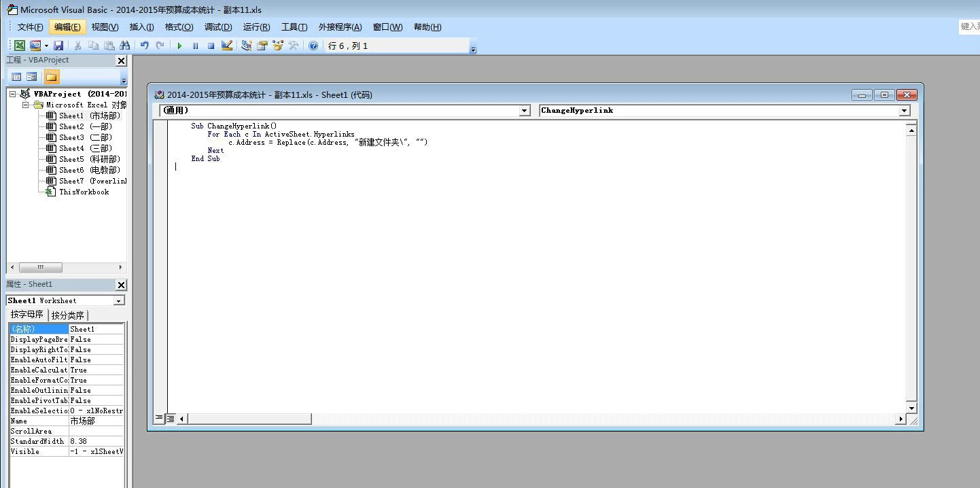Click the EnableAutoFilter property value field
Viewport: 980px width, 488px height.
[x=95, y=360]
